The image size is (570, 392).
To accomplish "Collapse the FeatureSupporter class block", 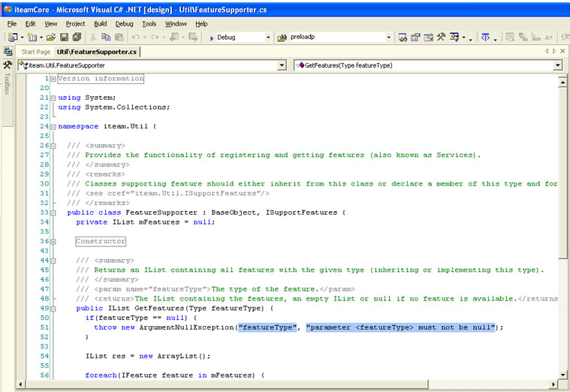I will click(53, 213).
